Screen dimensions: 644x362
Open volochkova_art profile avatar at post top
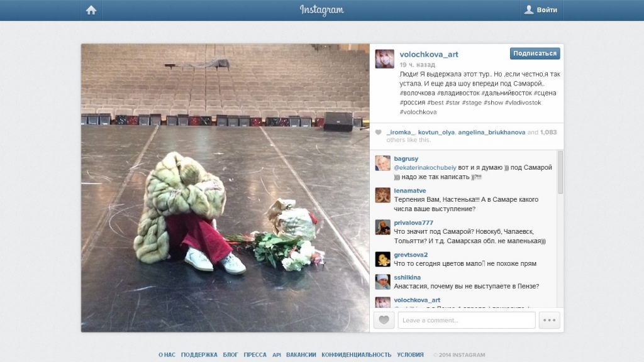(385, 59)
